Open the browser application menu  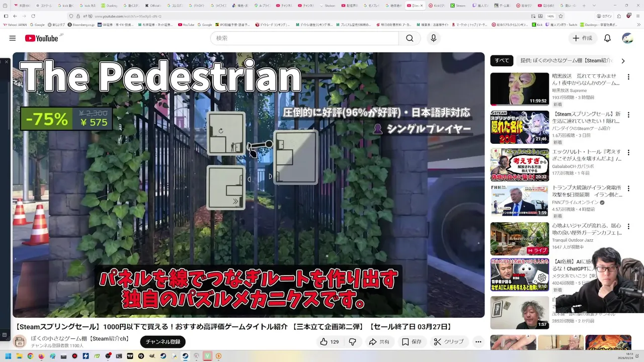(x=637, y=16)
